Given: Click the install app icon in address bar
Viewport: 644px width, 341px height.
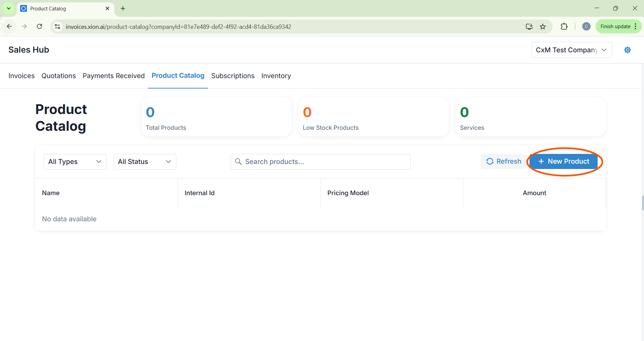Looking at the screenshot, I should point(529,26).
